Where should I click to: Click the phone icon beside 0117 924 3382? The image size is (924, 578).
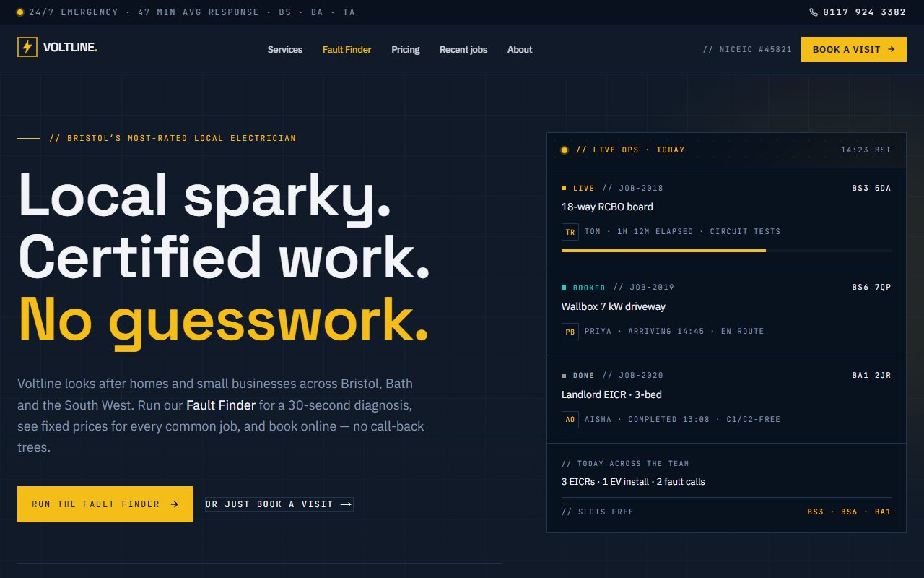click(x=814, y=12)
